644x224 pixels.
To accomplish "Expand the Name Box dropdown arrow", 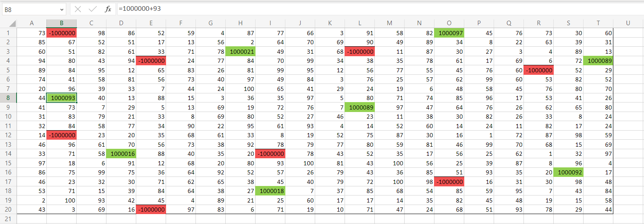I will point(62,9).
